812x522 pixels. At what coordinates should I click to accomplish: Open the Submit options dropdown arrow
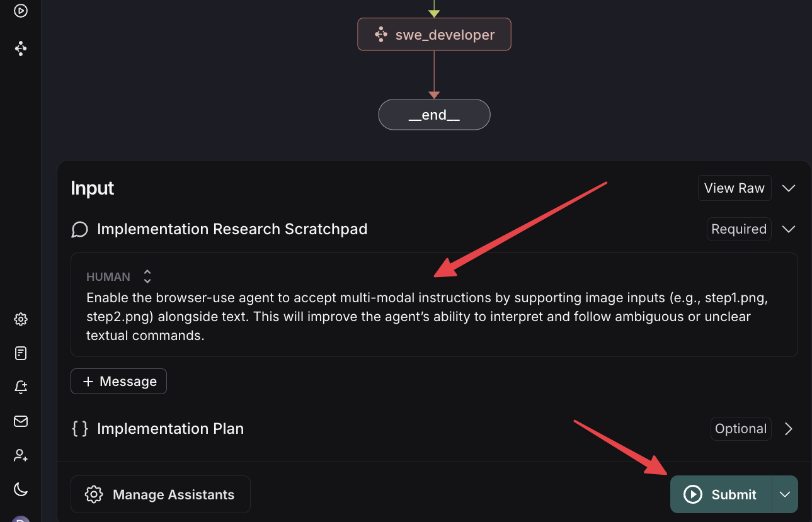click(x=785, y=494)
